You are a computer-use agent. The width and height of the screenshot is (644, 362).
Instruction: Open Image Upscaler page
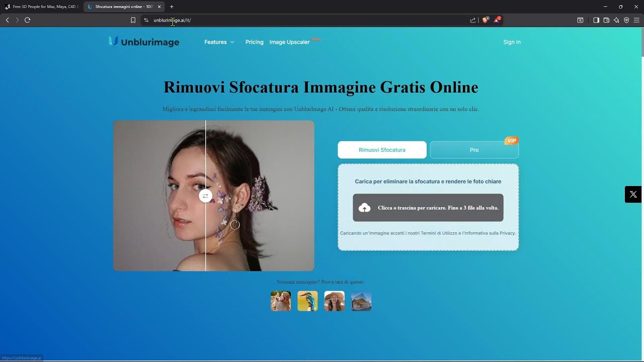click(x=290, y=42)
